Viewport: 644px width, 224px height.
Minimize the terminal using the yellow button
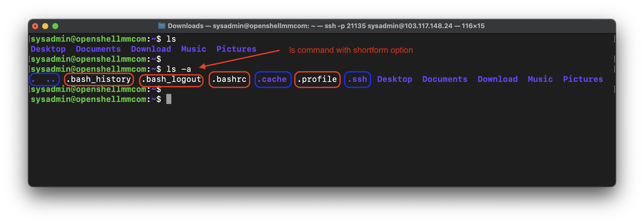coord(45,26)
